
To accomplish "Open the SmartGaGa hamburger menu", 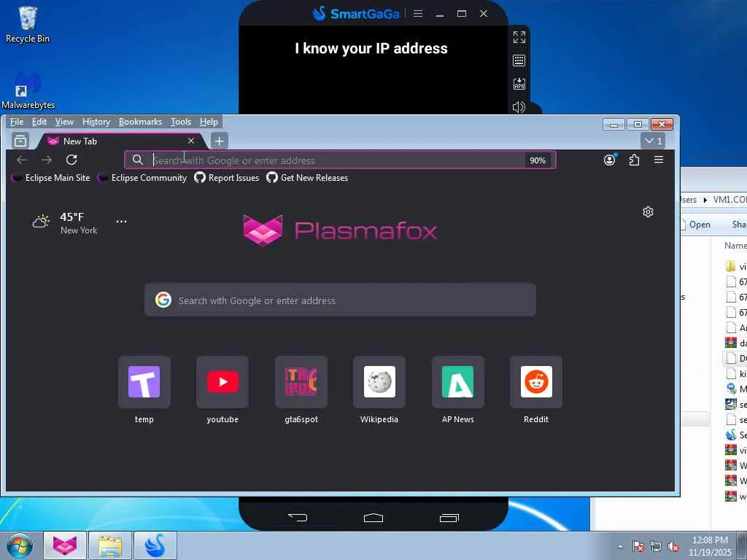I will (418, 13).
